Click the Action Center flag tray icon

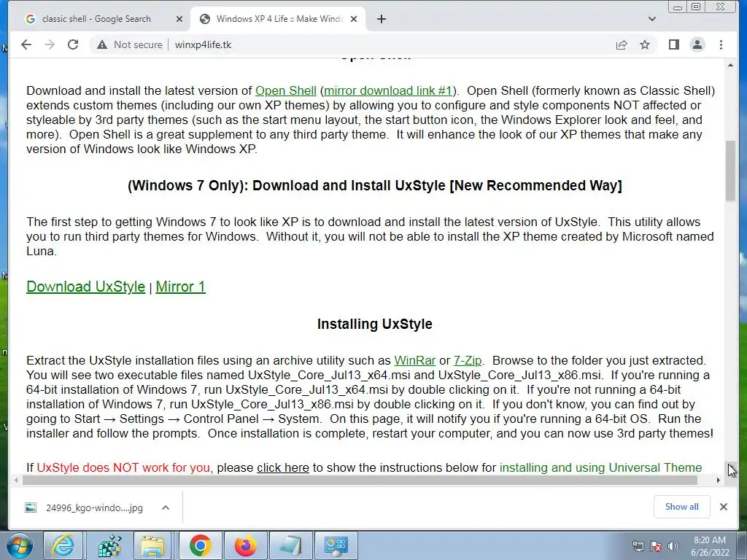click(656, 546)
